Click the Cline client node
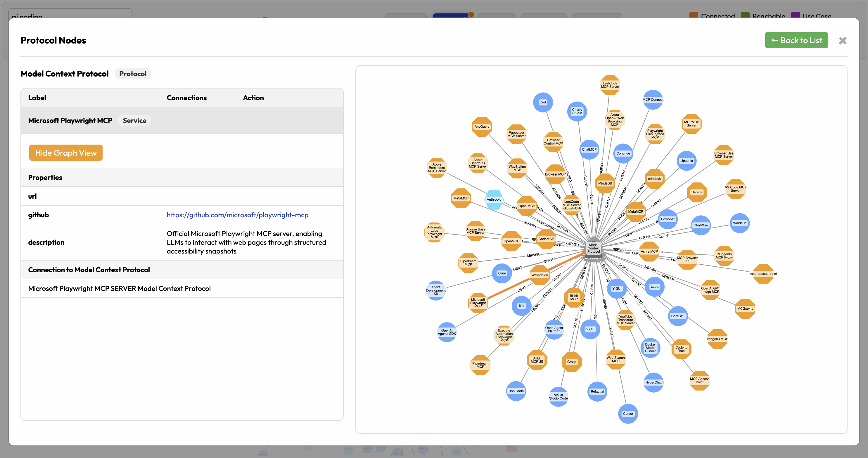868x458 pixels. tap(502, 273)
